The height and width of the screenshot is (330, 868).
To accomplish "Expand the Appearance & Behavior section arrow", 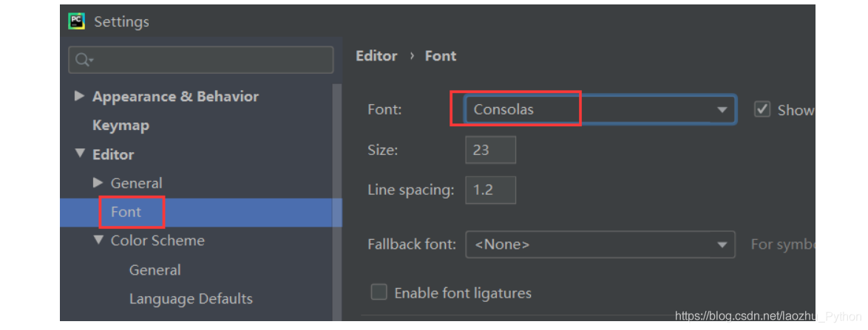I will [80, 96].
